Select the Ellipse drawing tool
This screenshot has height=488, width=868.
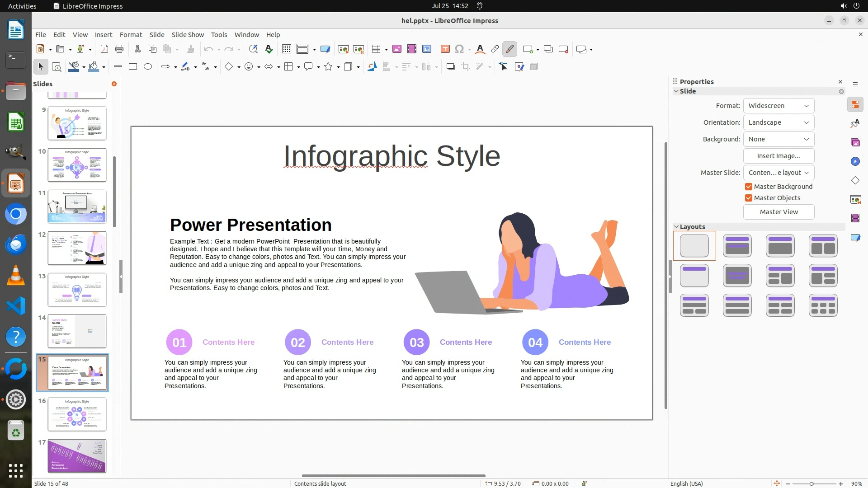[x=148, y=67]
